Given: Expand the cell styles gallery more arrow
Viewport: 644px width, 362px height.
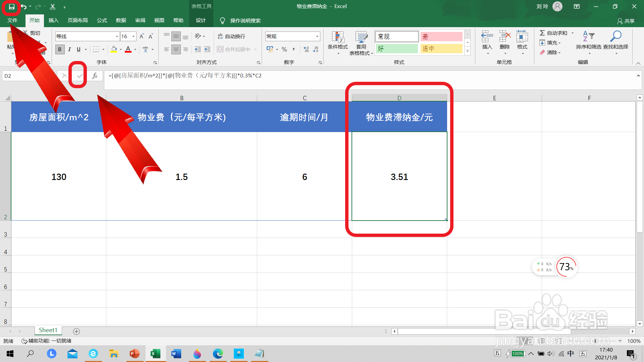Looking at the screenshot, I should (x=468, y=51).
